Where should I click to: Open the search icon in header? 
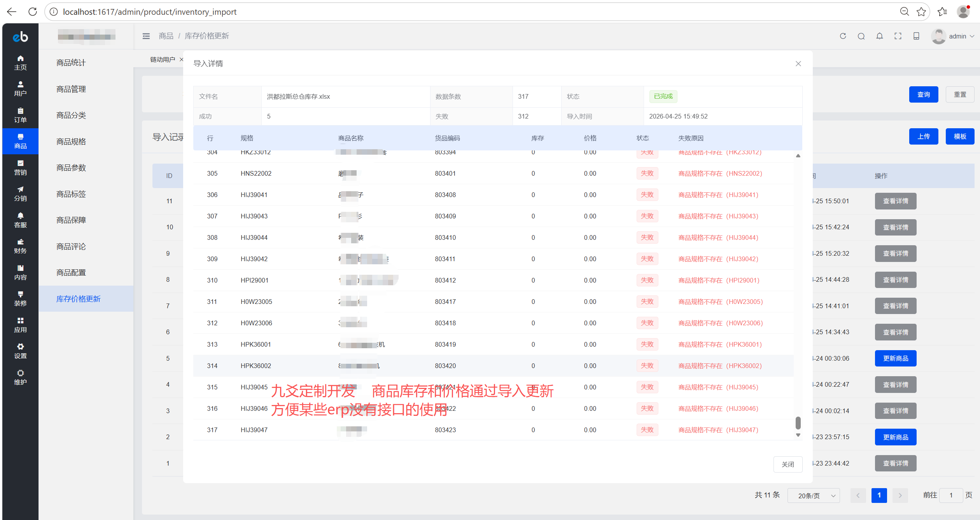pos(861,36)
